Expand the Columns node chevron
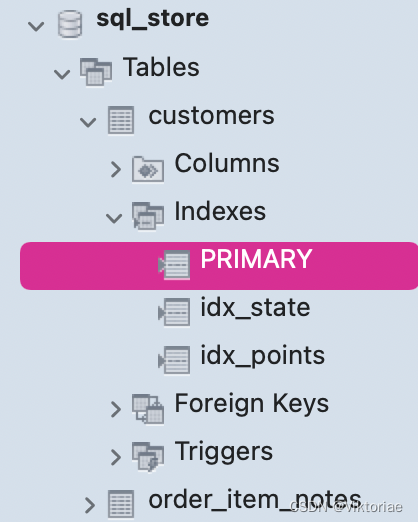 pos(116,170)
